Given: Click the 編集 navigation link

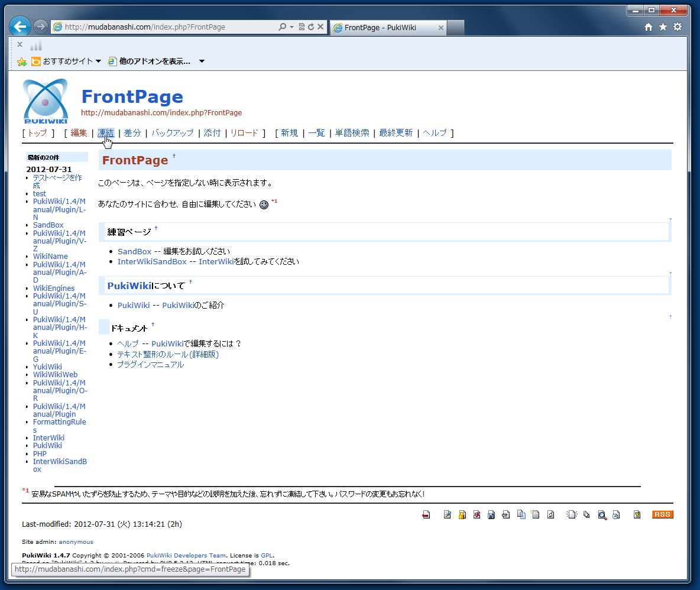Looking at the screenshot, I should [x=79, y=132].
